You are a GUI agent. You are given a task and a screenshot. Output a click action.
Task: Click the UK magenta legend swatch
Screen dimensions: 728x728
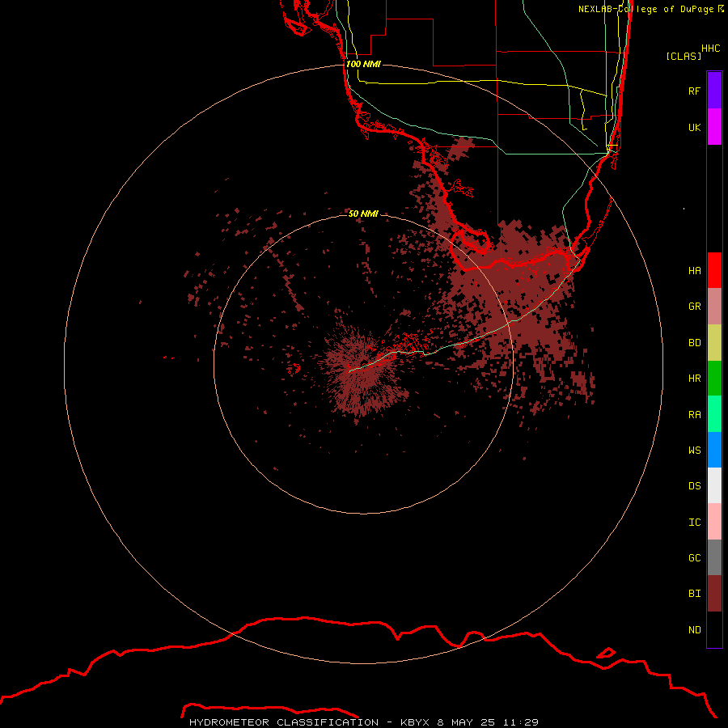pyautogui.click(x=714, y=127)
